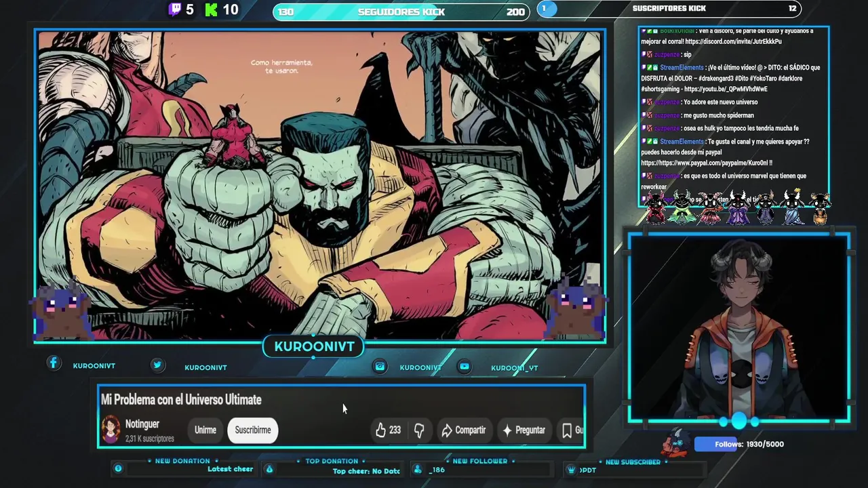Screen dimensions: 868x488
Task: Click the YouTube icon beside KUROONI_VT
Action: click(465, 366)
